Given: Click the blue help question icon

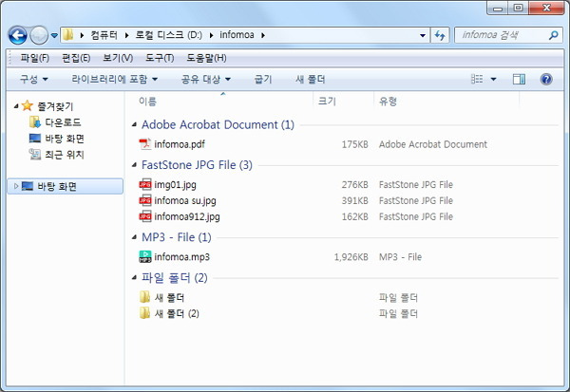Looking at the screenshot, I should [546, 79].
